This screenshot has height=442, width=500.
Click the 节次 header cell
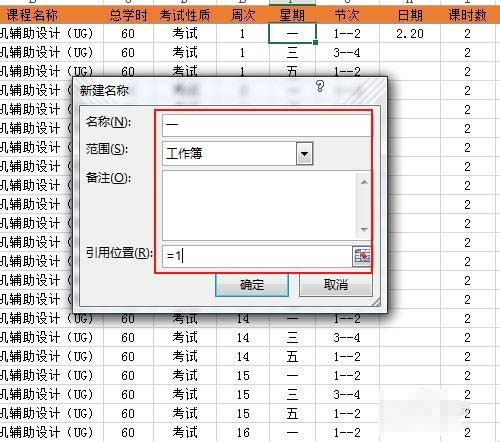pos(347,15)
